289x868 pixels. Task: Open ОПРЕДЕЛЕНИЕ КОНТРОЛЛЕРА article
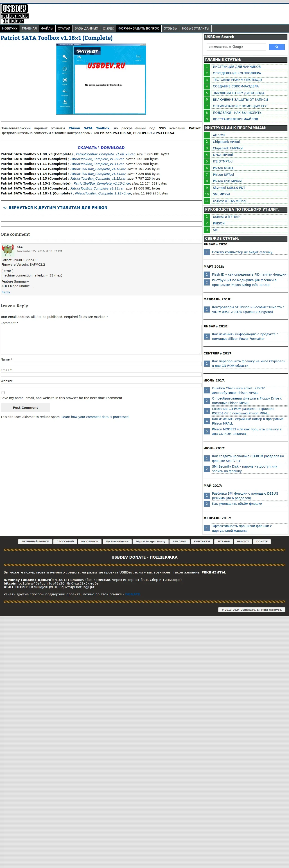pyautogui.click(x=249, y=73)
